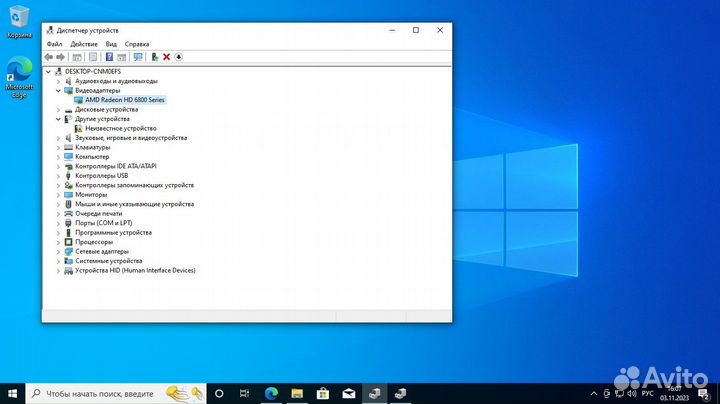This screenshot has width=720, height=404.
Task: Expand the Мониторы category arrow
Action: [58, 195]
